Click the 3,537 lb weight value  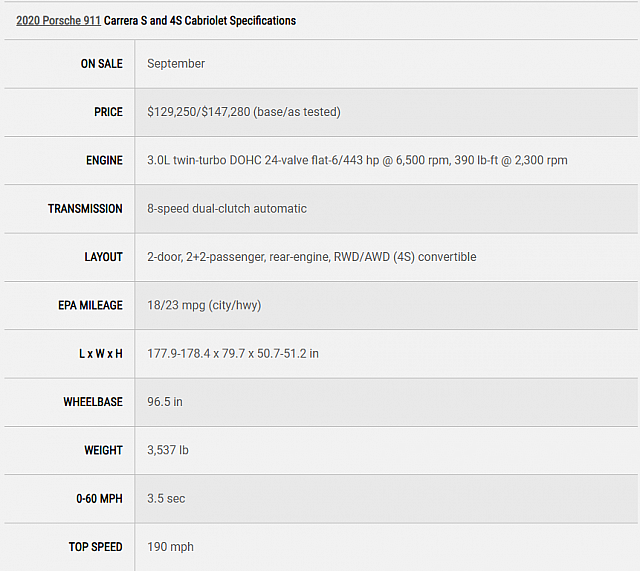pos(168,450)
